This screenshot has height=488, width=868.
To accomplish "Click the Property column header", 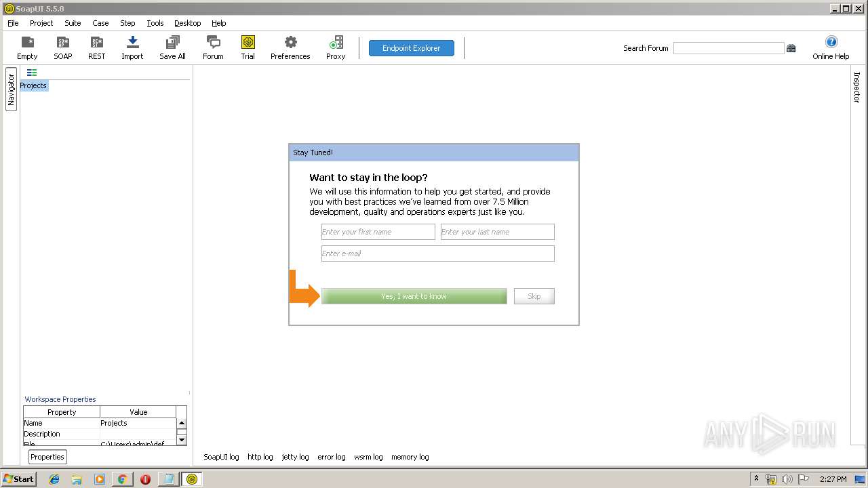I will point(62,412).
